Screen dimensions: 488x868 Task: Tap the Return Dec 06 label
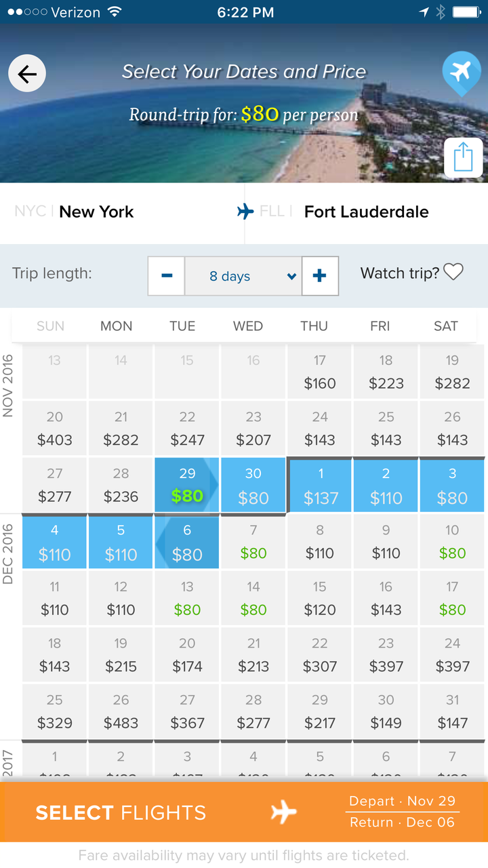click(402, 823)
